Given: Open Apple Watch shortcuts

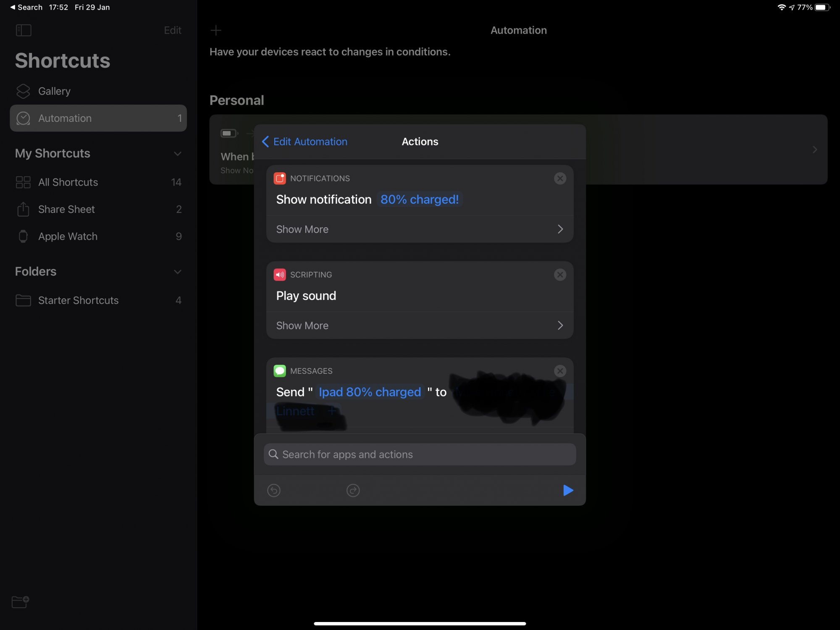Looking at the screenshot, I should pos(68,236).
